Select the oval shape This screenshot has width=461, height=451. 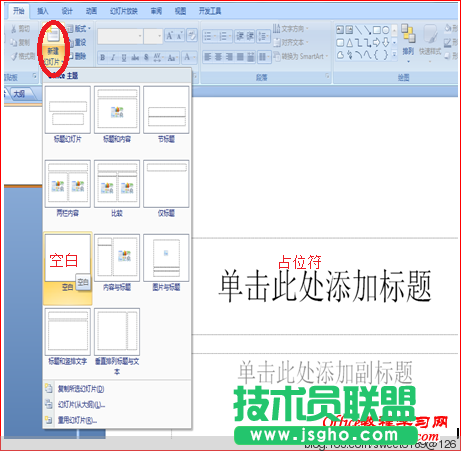click(x=386, y=30)
